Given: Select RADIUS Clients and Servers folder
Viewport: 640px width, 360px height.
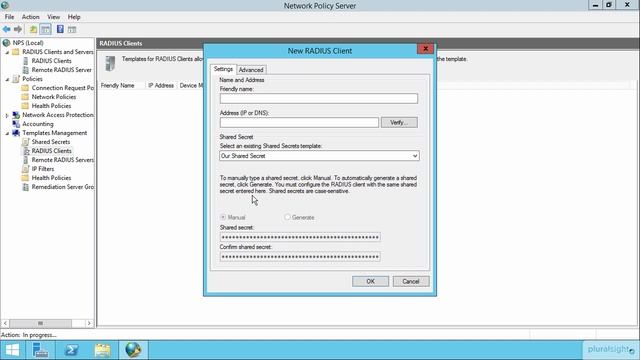Looking at the screenshot, I should 58,52.
